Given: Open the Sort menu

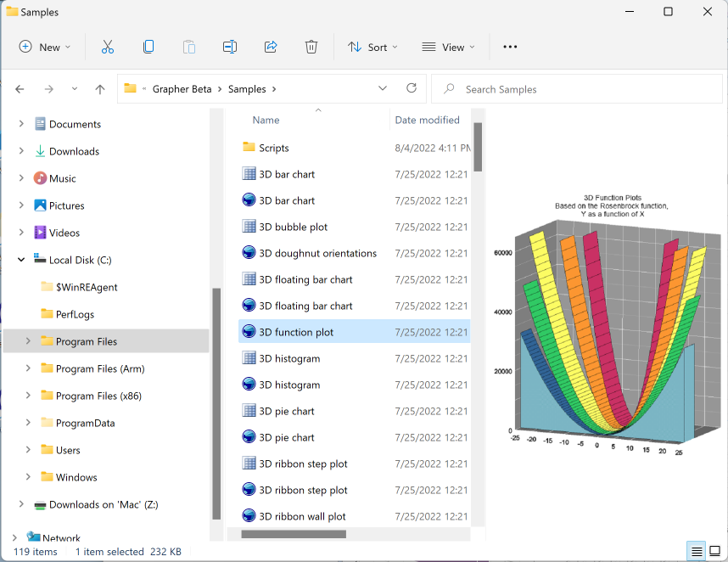Looking at the screenshot, I should (372, 48).
